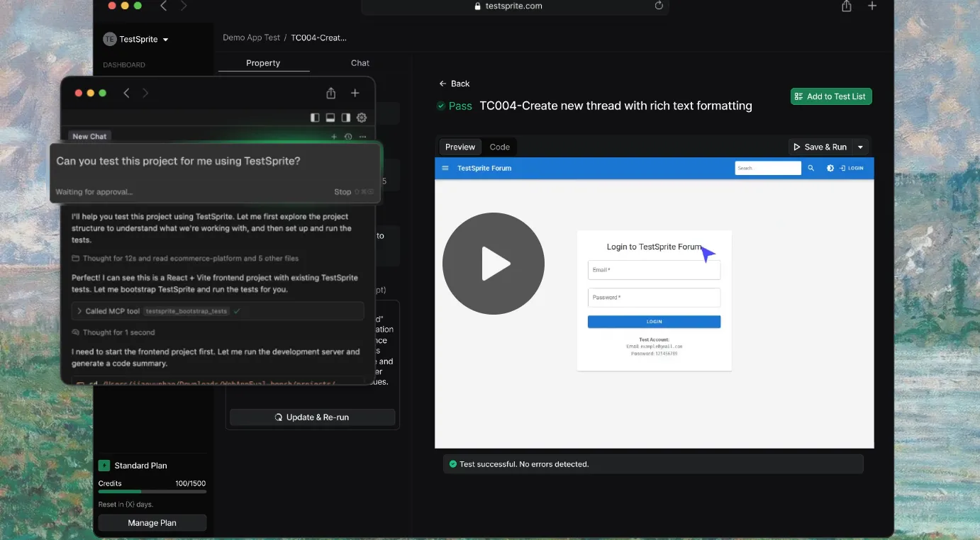Reload the testsprite.com page

click(659, 6)
